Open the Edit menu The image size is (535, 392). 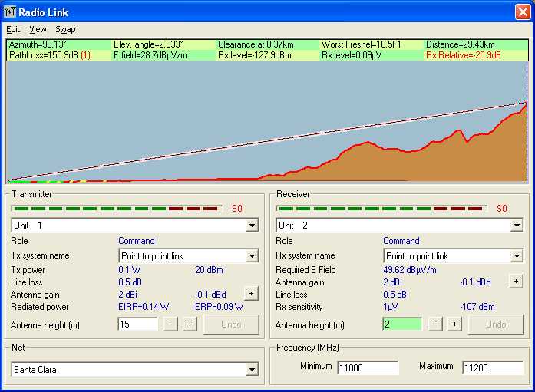click(13, 29)
